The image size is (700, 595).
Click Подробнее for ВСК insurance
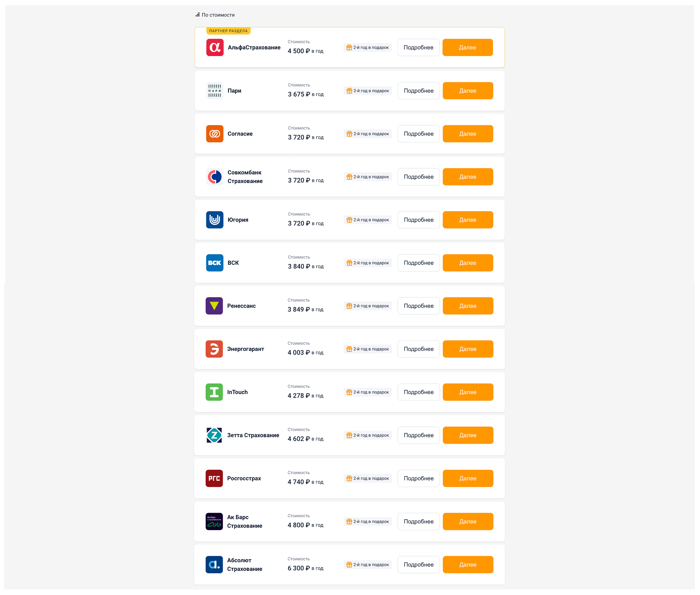tap(417, 263)
